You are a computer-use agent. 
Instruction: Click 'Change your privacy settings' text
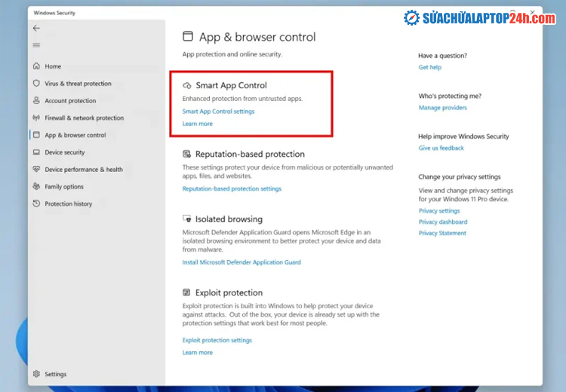pos(460,177)
